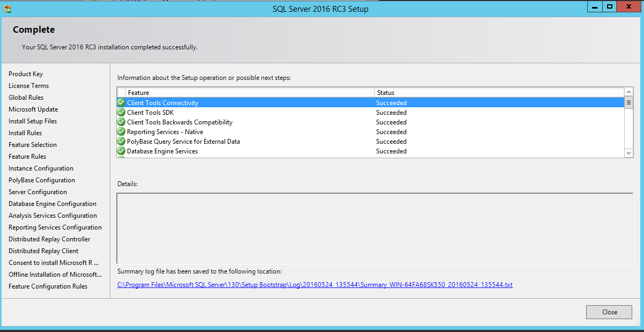The width and height of the screenshot is (644, 332).
Task: Select the Reporting Services - Native row
Action: (370, 132)
